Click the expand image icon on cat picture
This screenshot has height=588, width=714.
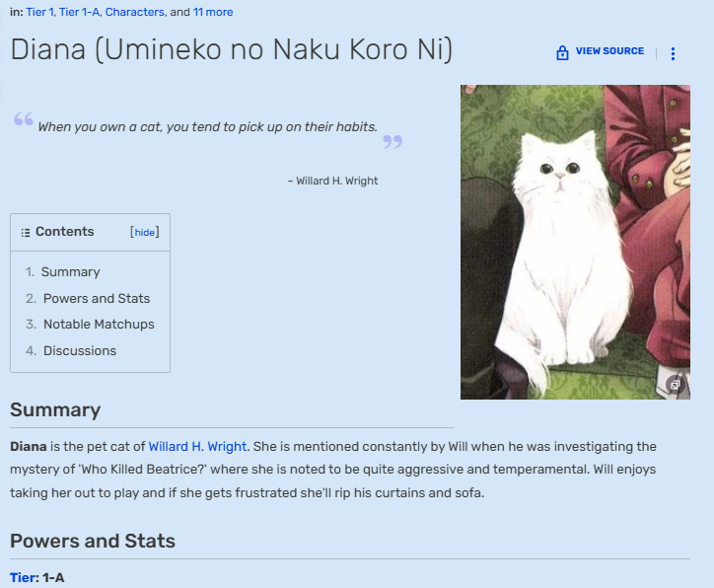675,385
